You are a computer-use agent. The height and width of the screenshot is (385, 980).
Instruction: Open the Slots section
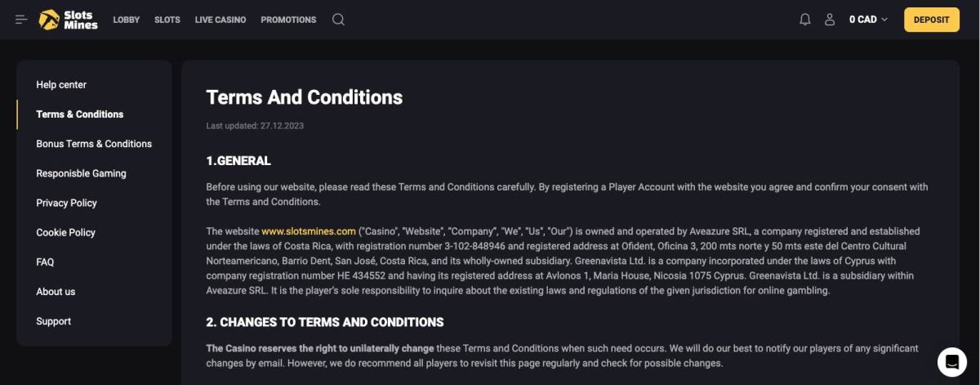click(x=167, y=20)
